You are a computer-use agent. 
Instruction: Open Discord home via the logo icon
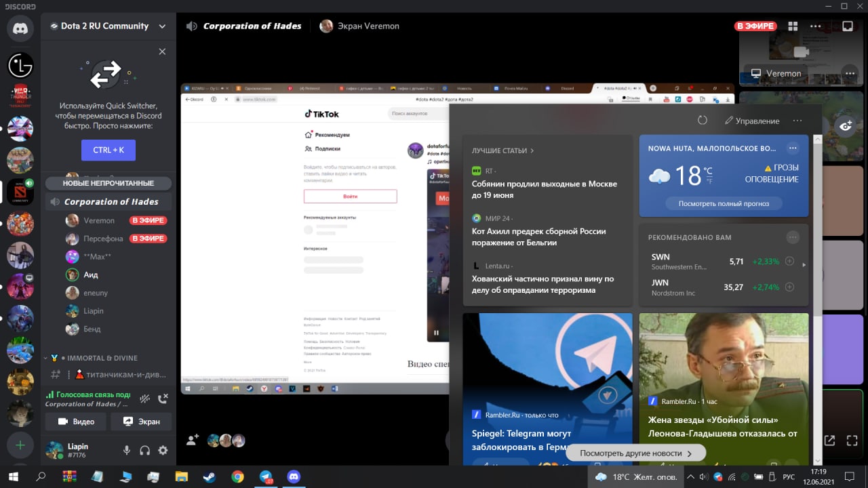point(20,28)
